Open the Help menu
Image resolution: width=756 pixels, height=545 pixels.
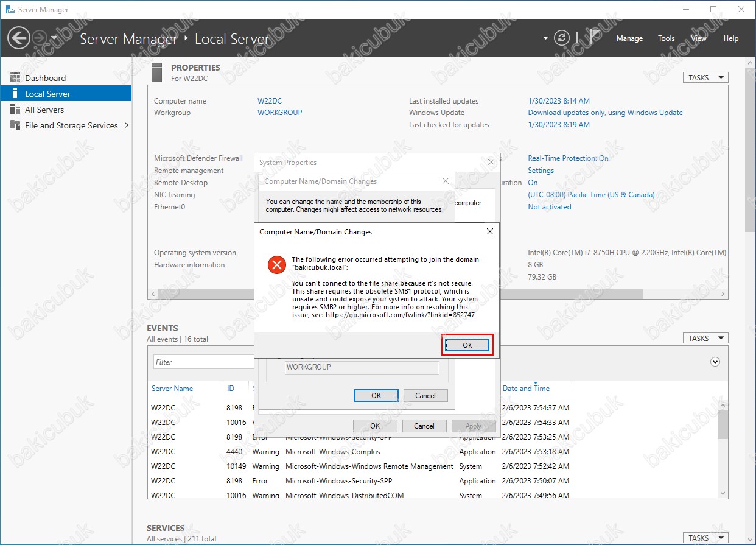[730, 38]
